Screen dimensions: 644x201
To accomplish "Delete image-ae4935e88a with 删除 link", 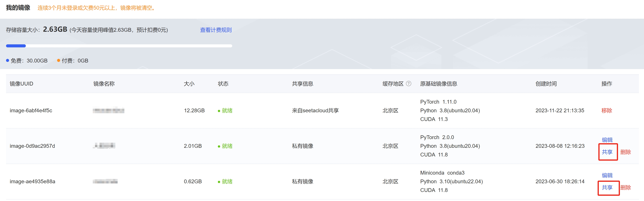I will [x=626, y=187].
